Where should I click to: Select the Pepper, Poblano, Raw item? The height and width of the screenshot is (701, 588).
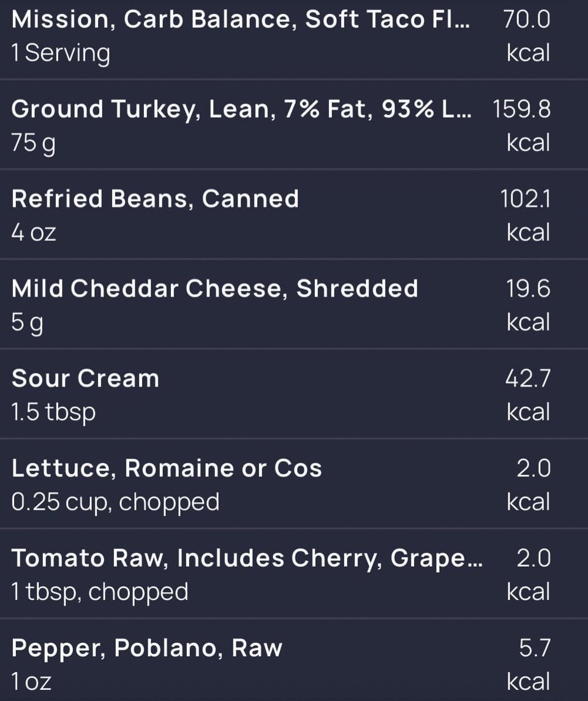click(294, 661)
